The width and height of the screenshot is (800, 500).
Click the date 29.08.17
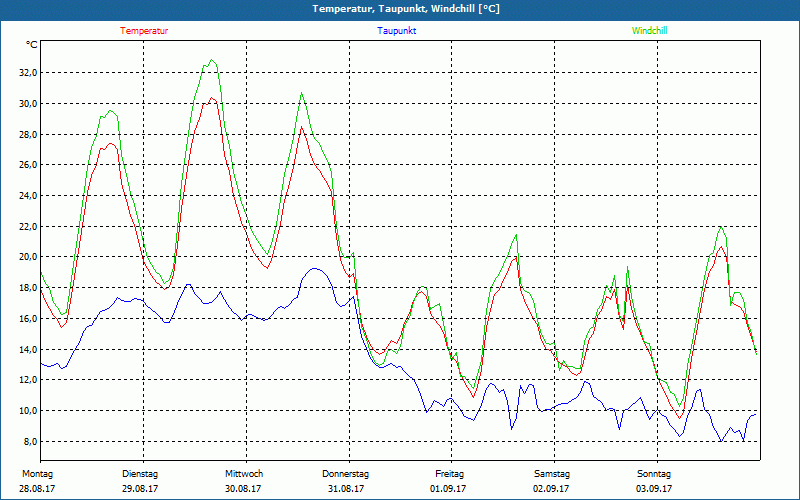pyautogui.click(x=140, y=489)
